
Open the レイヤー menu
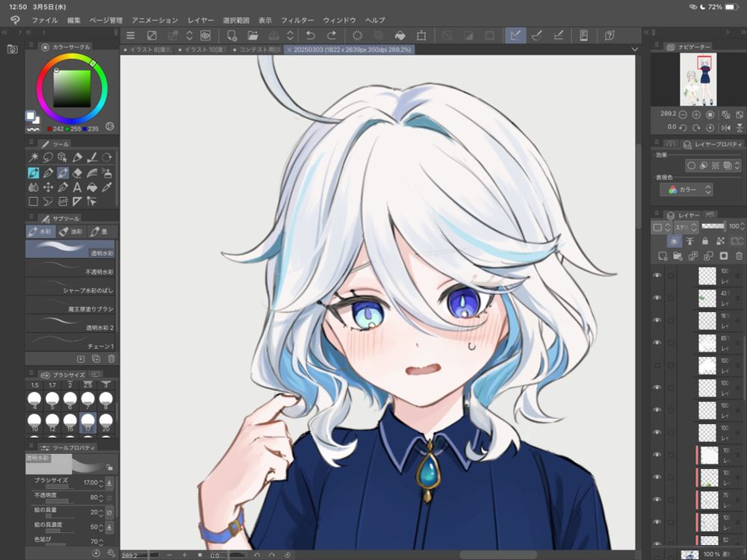point(200,20)
